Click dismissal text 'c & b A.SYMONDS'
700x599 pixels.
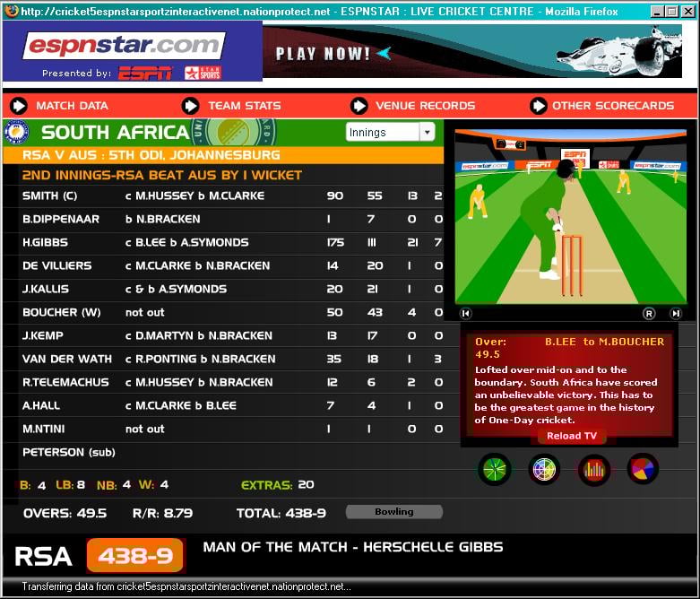pyautogui.click(x=176, y=289)
